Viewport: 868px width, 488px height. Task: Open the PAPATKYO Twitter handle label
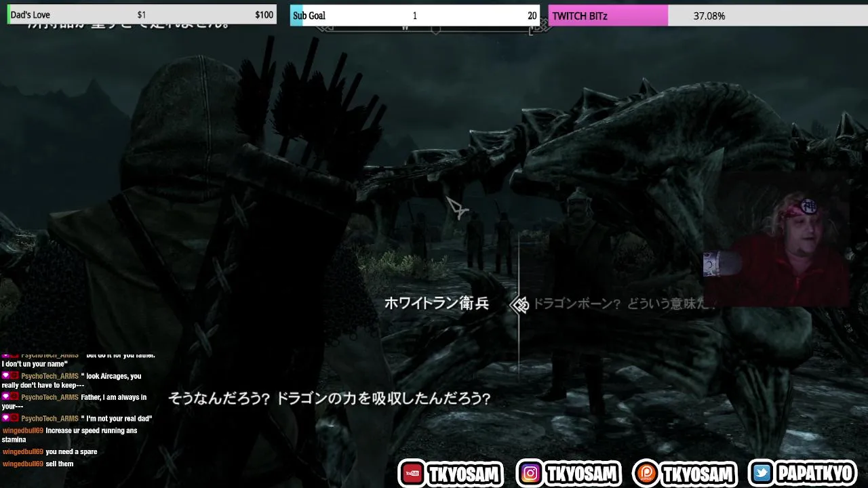815,474
